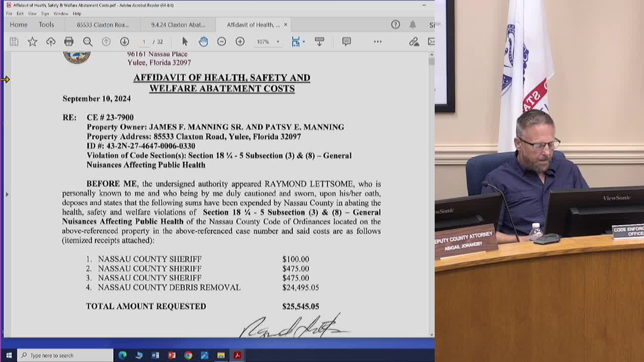
Task: Save document to Adobe cloud
Action: [x=51, y=42]
